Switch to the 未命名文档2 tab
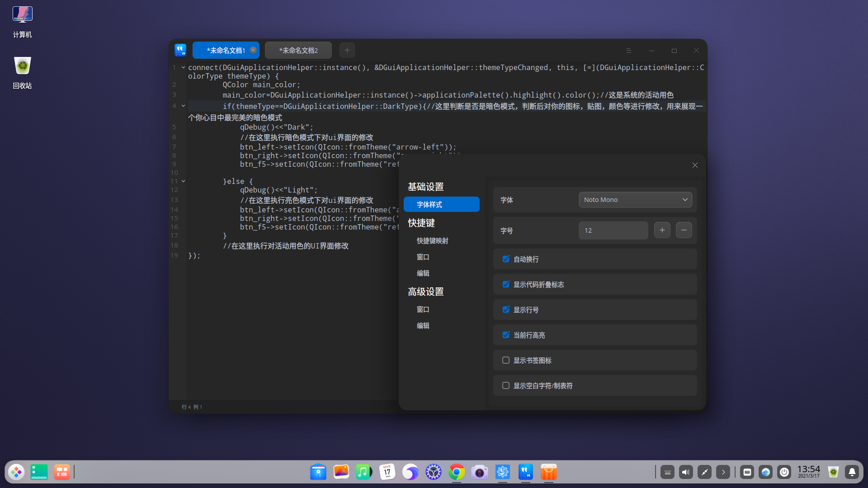The image size is (868, 488). [x=298, y=50]
